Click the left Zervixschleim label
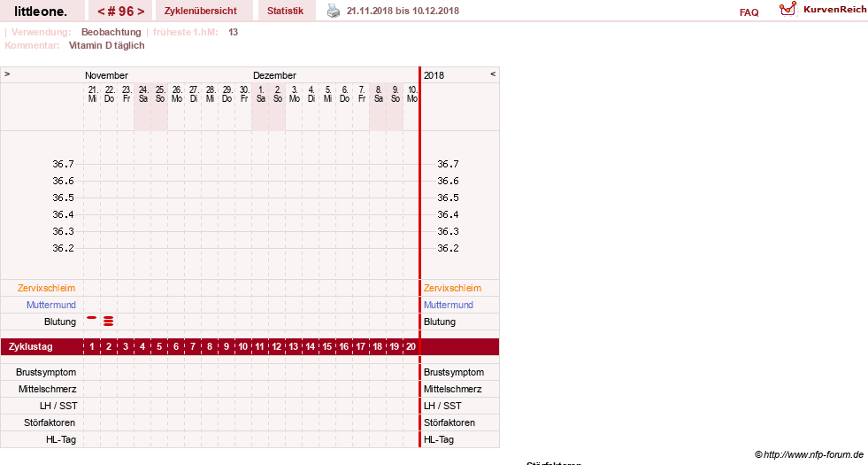The height and width of the screenshot is (465, 868). coord(46,288)
